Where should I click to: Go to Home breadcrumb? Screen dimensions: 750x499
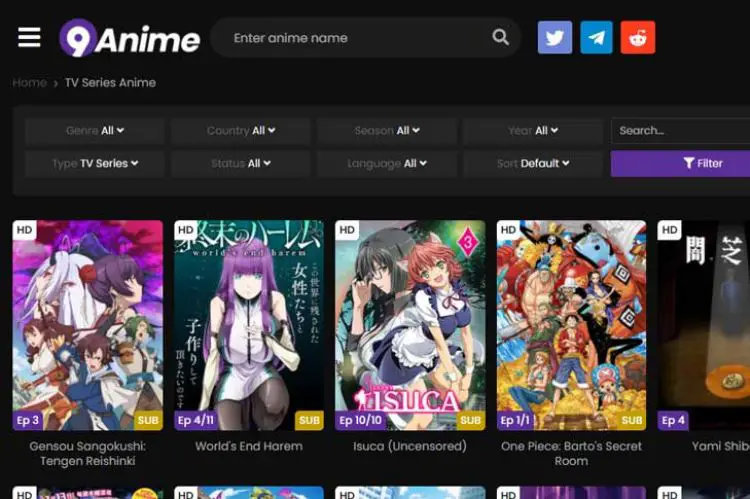click(29, 83)
